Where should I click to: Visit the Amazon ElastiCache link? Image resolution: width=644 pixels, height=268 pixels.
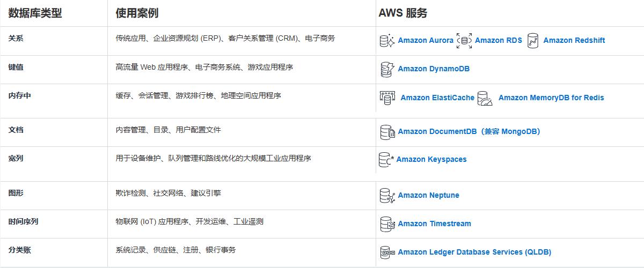pyautogui.click(x=437, y=98)
